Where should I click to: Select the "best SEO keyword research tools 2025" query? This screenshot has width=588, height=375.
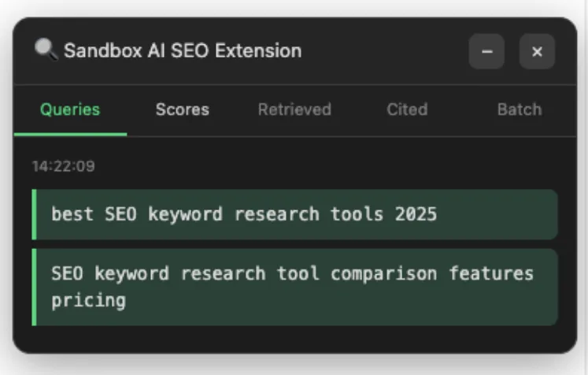[x=244, y=214]
